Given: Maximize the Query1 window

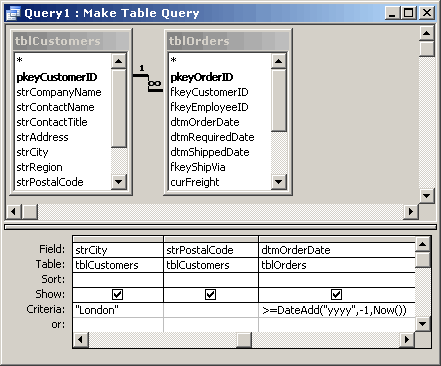Looking at the screenshot, I should pyautogui.click(x=408, y=13).
